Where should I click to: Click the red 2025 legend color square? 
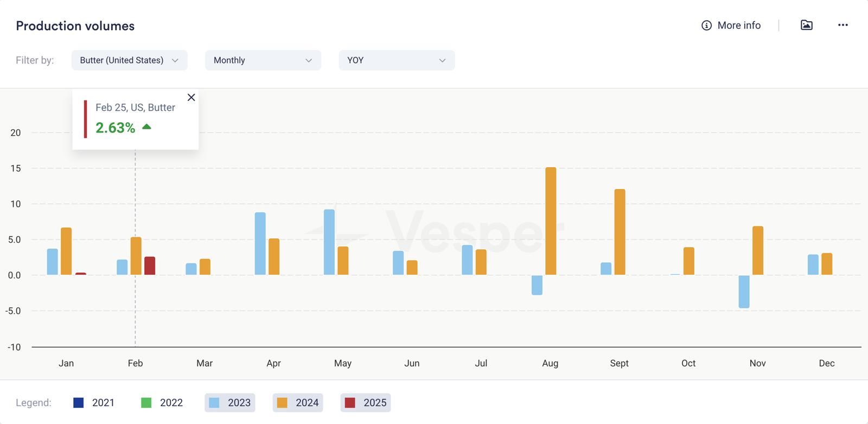pos(350,403)
